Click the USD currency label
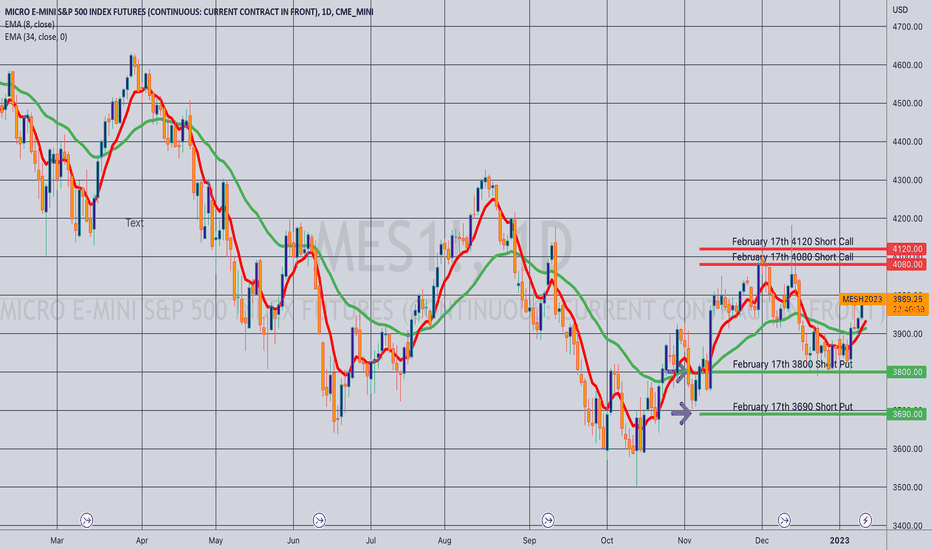This screenshot has height=550, width=932. [x=900, y=10]
